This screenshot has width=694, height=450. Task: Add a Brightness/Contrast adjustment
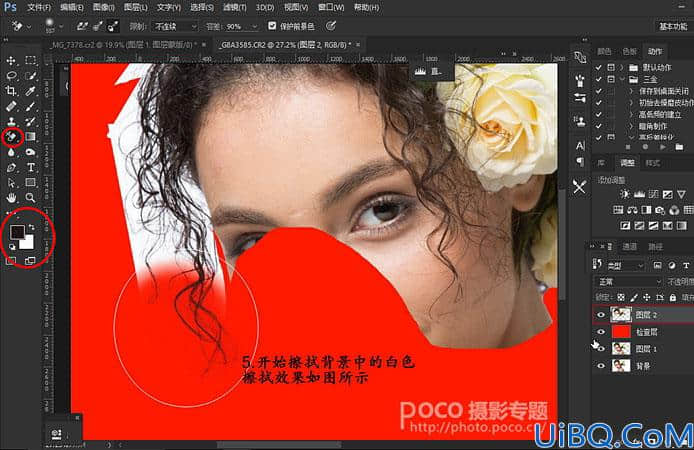coord(625,194)
